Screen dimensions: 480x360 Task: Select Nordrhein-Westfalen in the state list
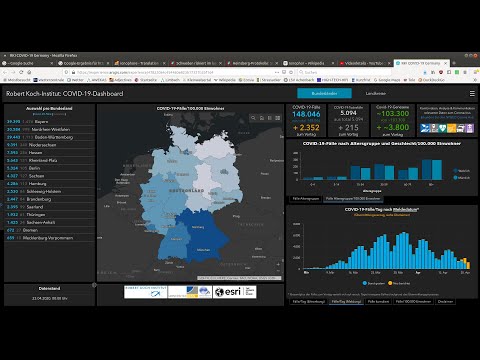click(x=49, y=129)
